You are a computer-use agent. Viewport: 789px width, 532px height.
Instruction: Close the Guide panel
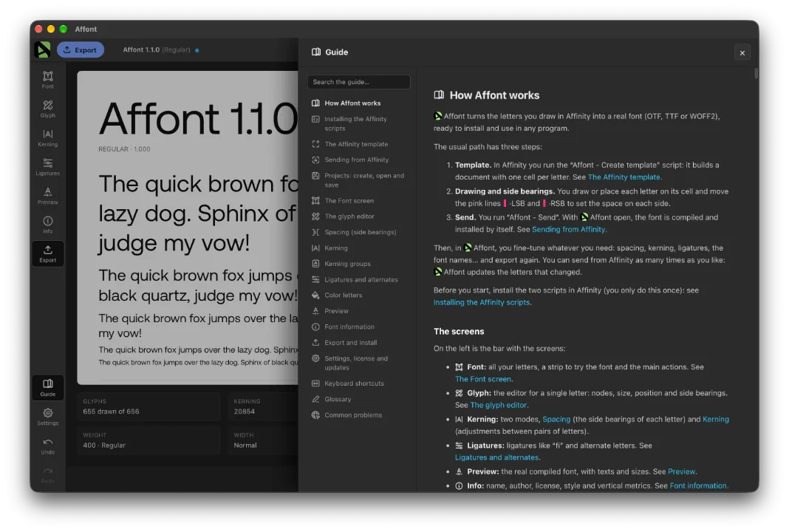[x=742, y=53]
